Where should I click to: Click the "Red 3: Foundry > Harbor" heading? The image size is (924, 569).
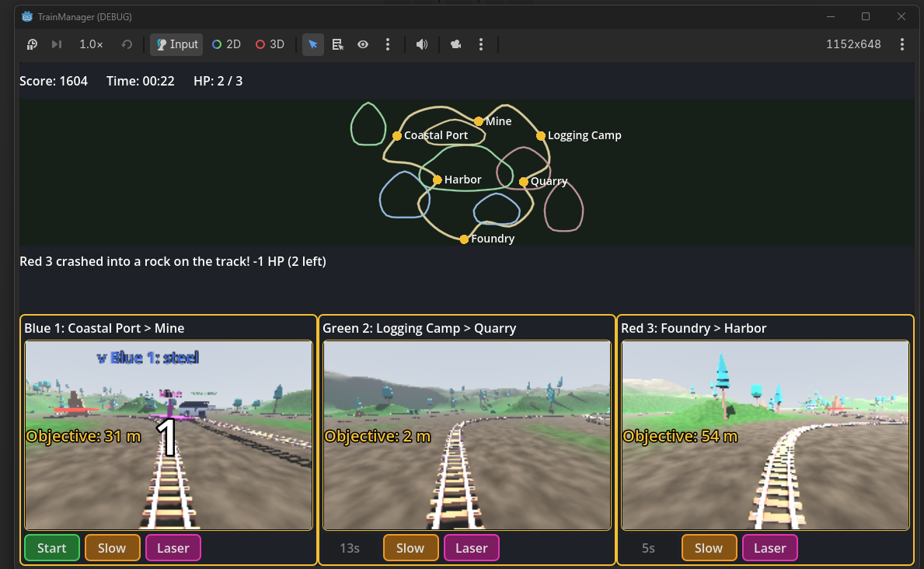[694, 329]
